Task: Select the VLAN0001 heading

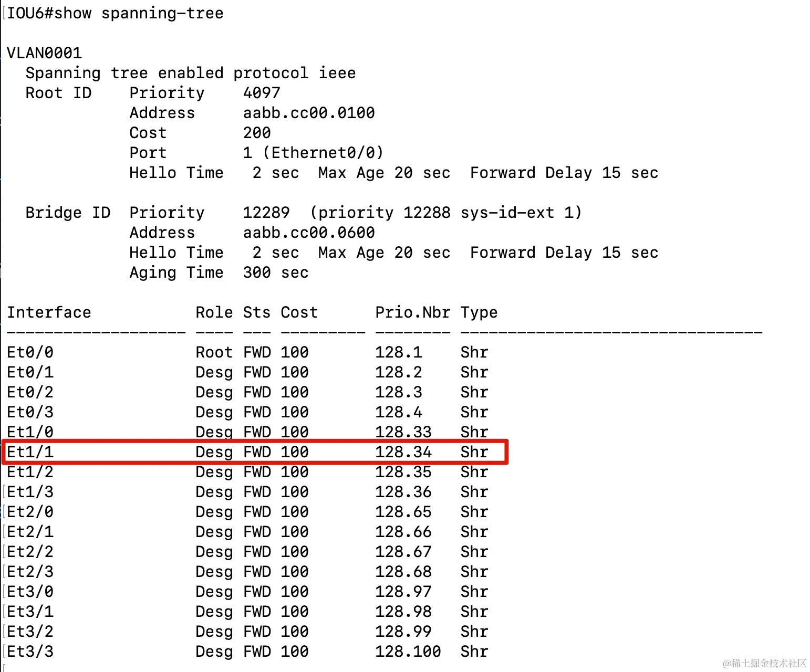Action: click(44, 53)
